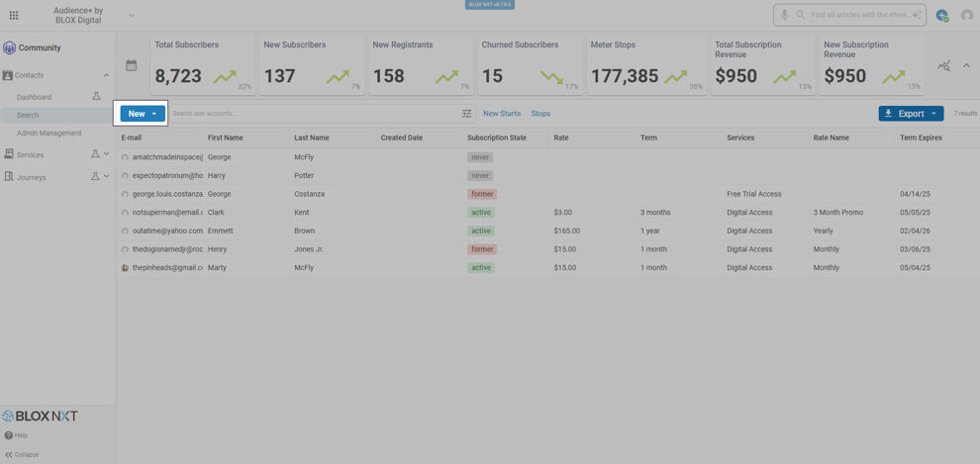Viewport: 980px width, 464px height.
Task: Click the BLOX NXT logo
Action: coord(40,416)
